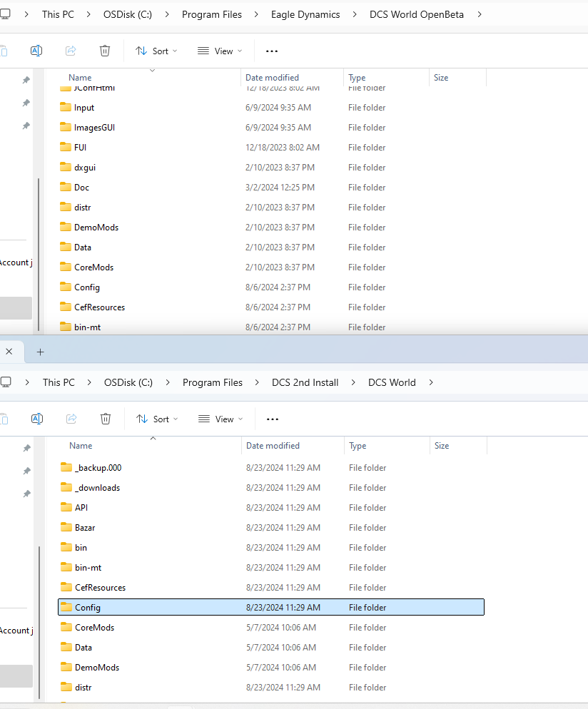Select Config folder in DCS World OpenBeta window

click(270, 287)
